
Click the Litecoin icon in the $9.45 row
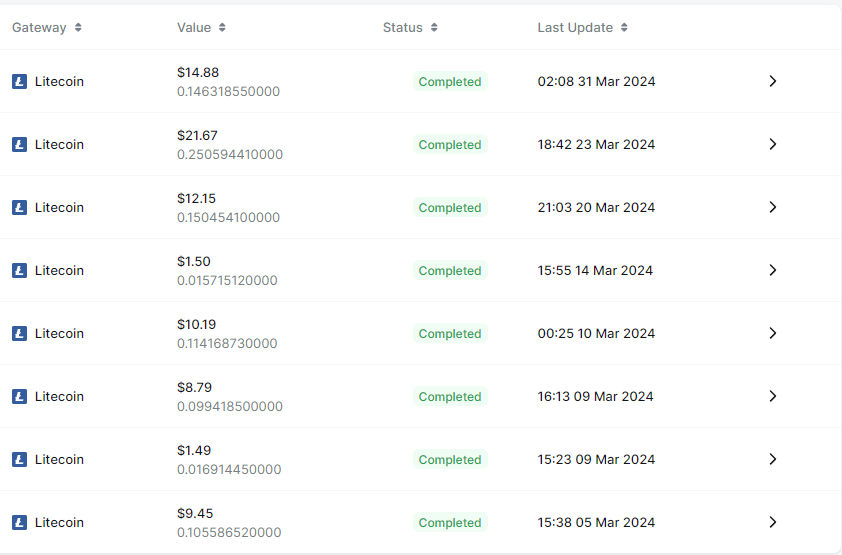coord(19,523)
